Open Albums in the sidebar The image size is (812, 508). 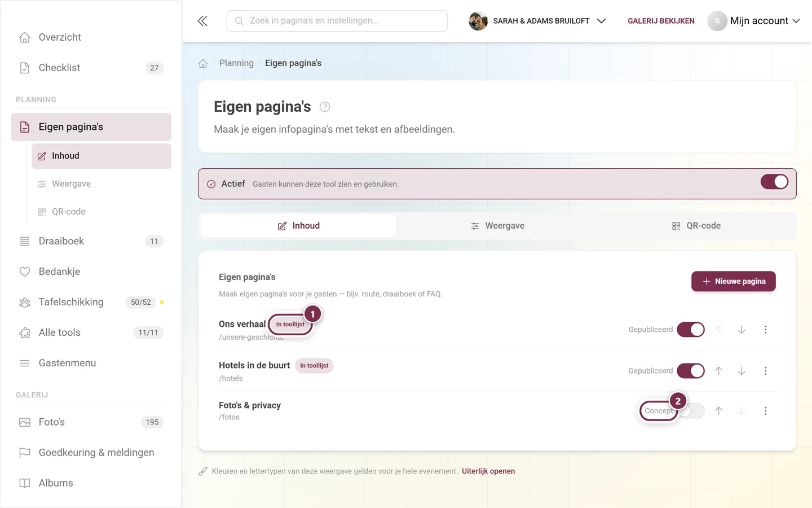click(x=91, y=483)
